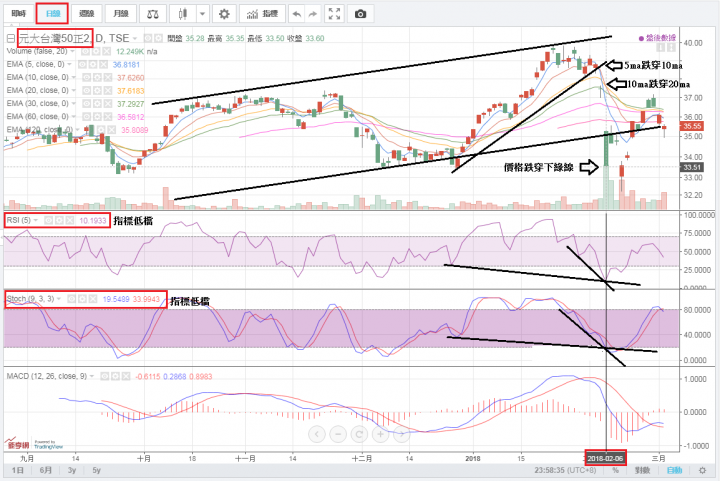
Task: Toggle the 對數 logarithmic scale
Action: click(x=642, y=470)
